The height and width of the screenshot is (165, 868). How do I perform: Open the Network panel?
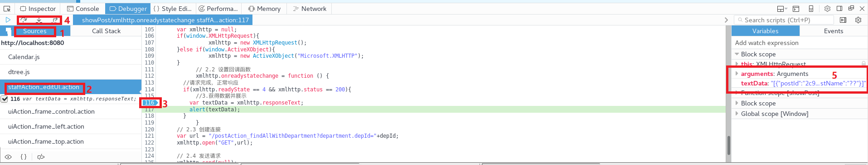(310, 9)
